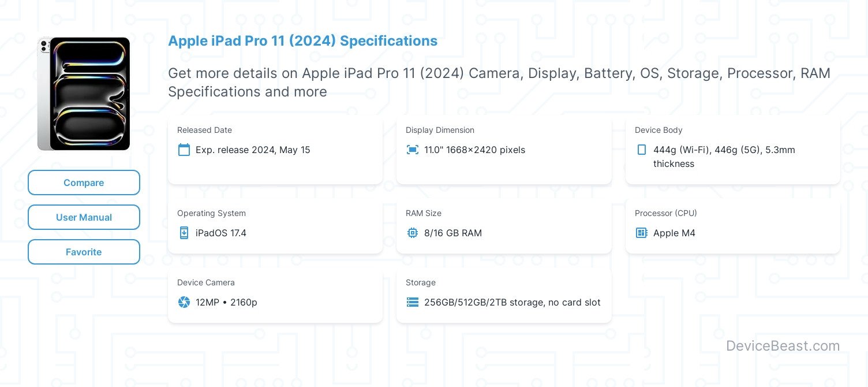Click the RAM Size chip icon
This screenshot has height=387, width=868.
pos(412,233)
